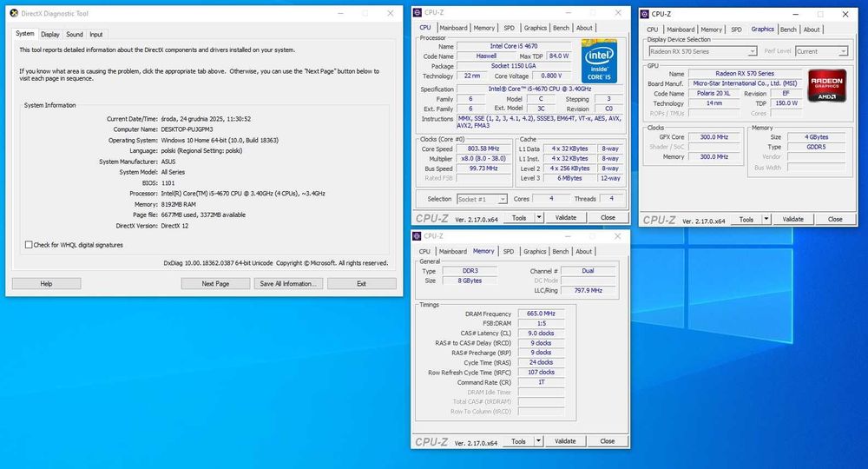Click the Channel # value Dual

(588, 271)
